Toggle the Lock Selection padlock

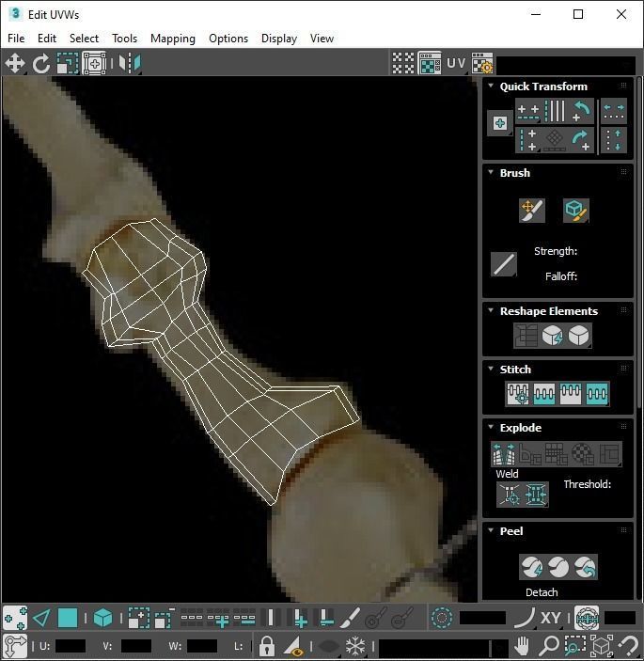point(266,645)
